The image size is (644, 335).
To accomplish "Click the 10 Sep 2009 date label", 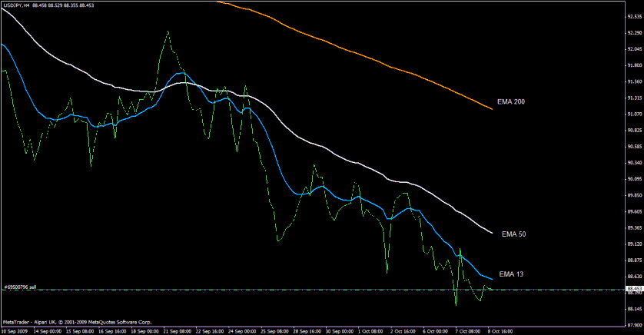I will 17,331.
